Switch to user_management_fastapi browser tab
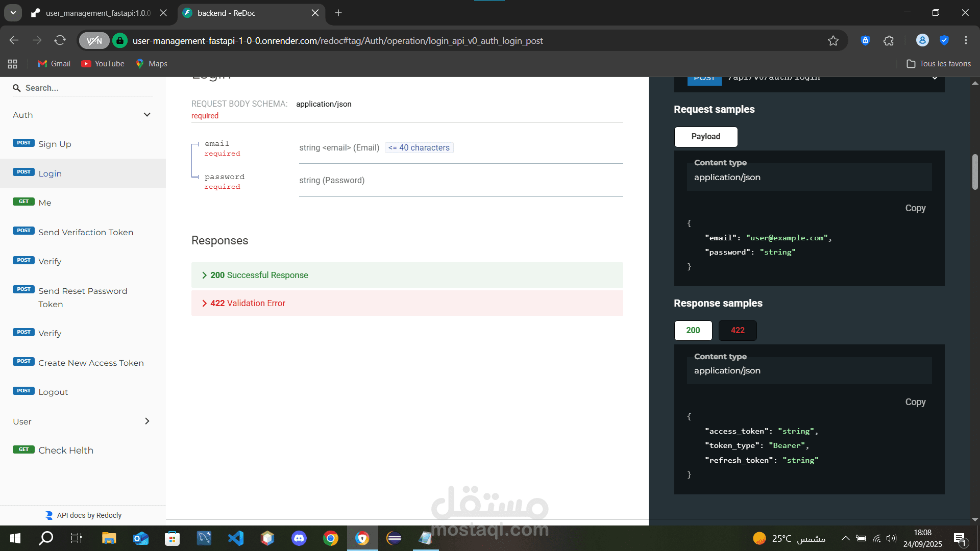The width and height of the screenshot is (980, 551). pos(97,13)
